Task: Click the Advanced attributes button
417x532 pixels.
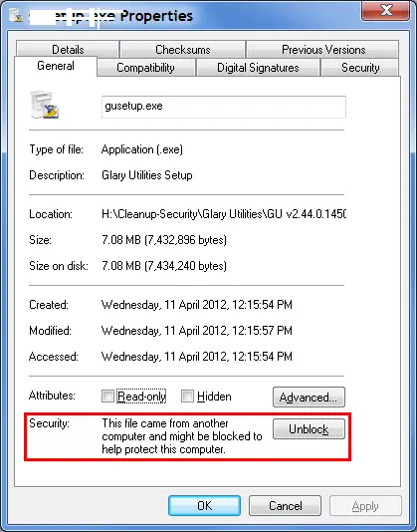Action: [309, 397]
